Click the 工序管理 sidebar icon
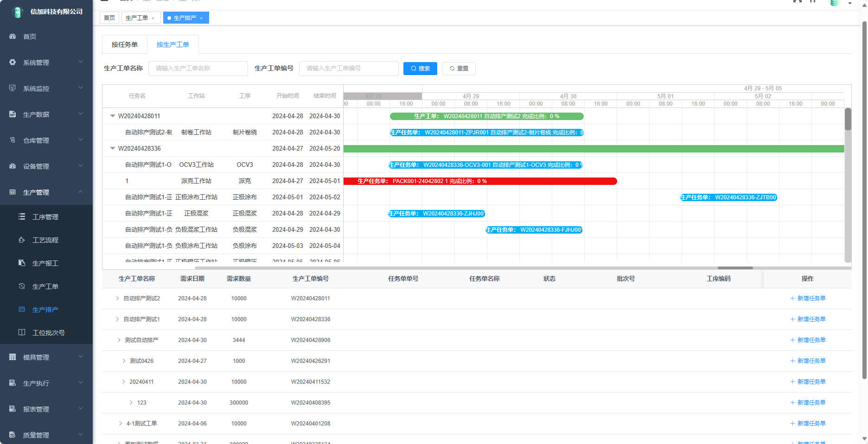868x444 pixels. [x=22, y=216]
